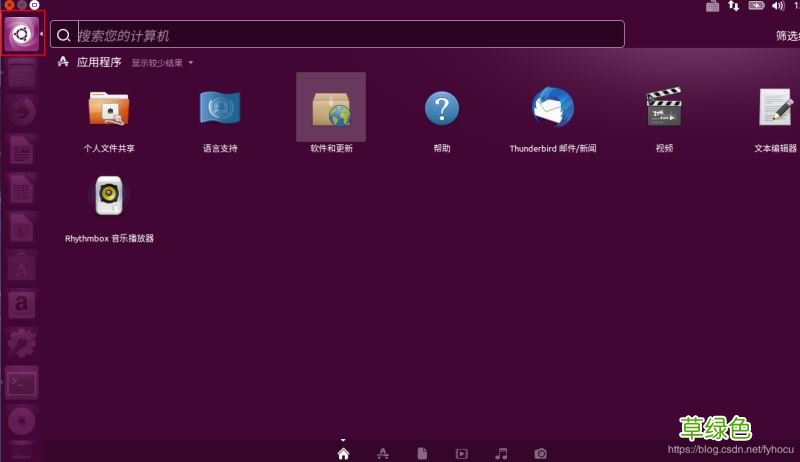Open Firefox from the launcher

click(x=21, y=111)
